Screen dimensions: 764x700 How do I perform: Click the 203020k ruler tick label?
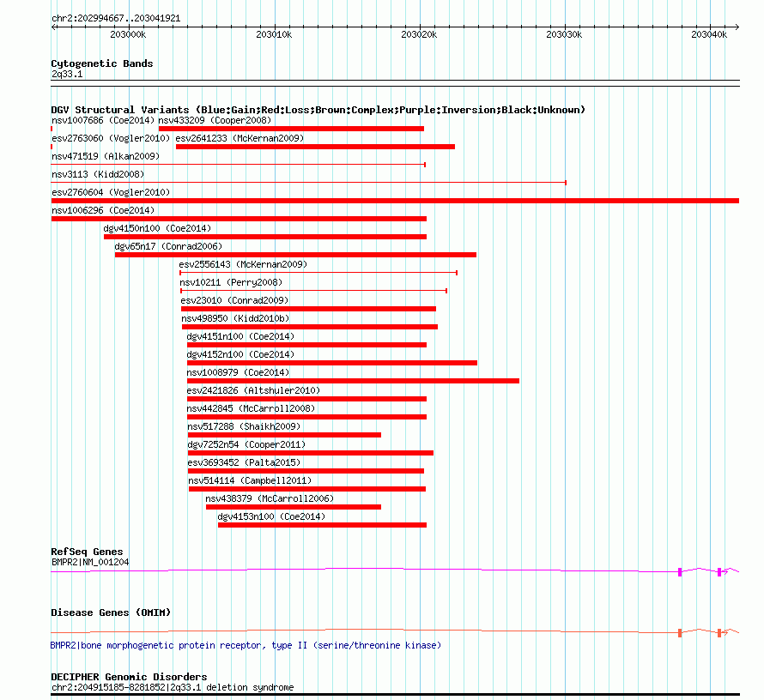coord(419,34)
